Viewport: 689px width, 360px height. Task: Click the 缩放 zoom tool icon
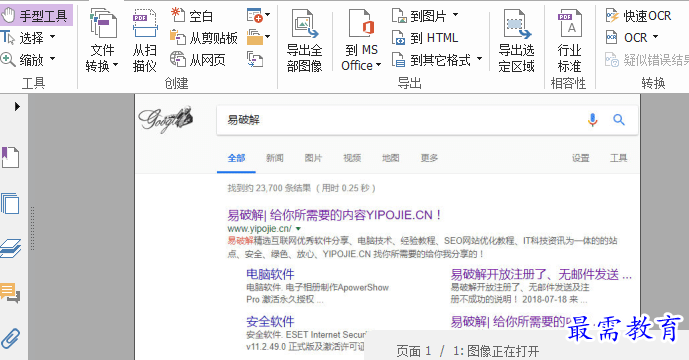click(8, 59)
